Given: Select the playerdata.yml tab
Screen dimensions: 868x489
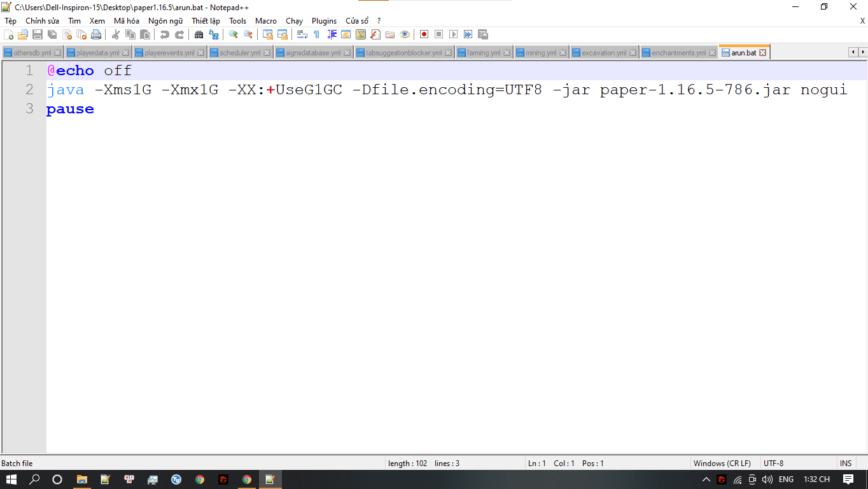Looking at the screenshot, I should click(98, 53).
